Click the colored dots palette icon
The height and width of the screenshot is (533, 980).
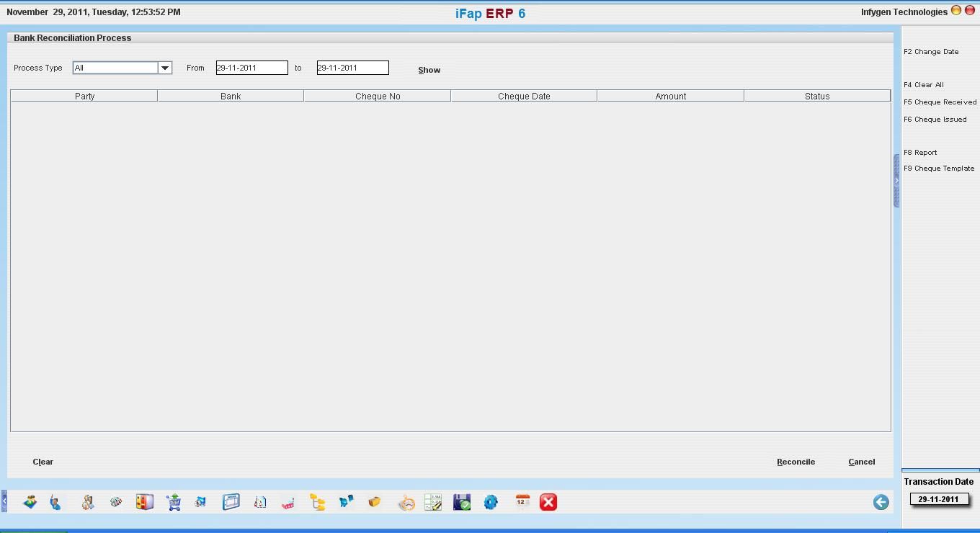tap(115, 502)
